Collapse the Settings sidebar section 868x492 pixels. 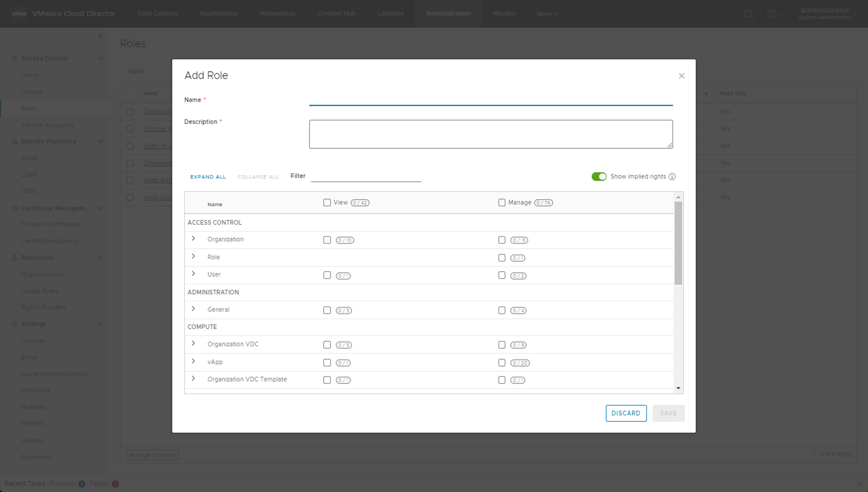pyautogui.click(x=101, y=324)
